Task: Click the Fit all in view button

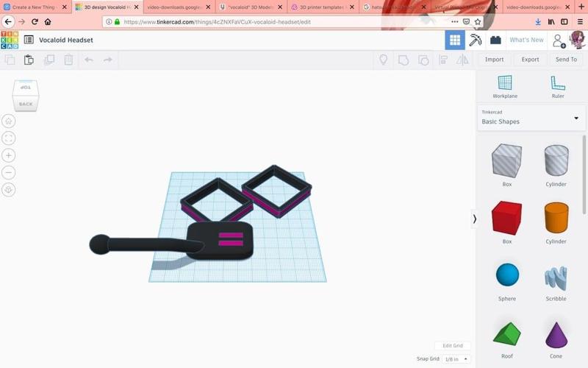Action: 9,138
